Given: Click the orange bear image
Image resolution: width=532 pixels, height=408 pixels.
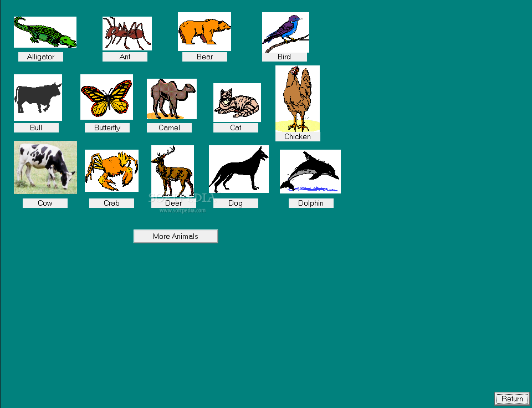Looking at the screenshot, I should [x=204, y=32].
